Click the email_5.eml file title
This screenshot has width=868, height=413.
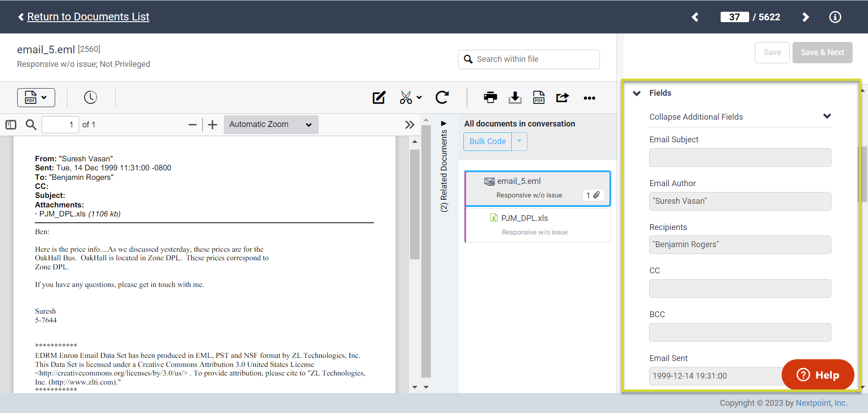point(46,49)
